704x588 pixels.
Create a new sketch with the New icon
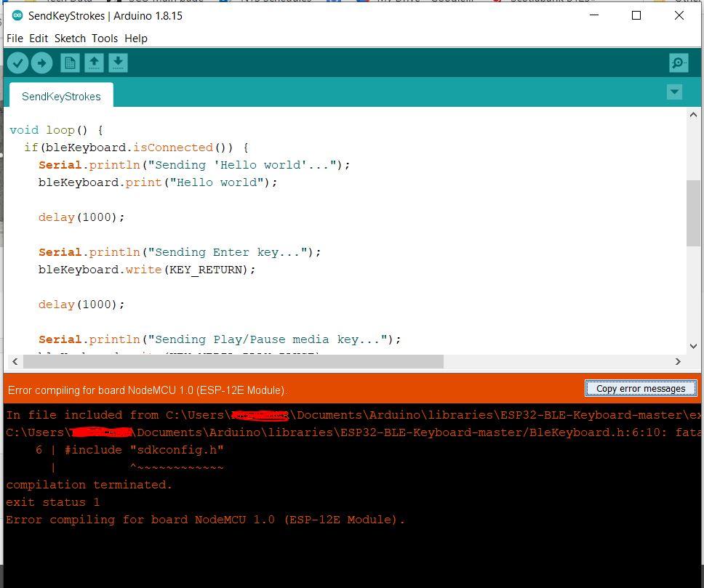pos(69,63)
